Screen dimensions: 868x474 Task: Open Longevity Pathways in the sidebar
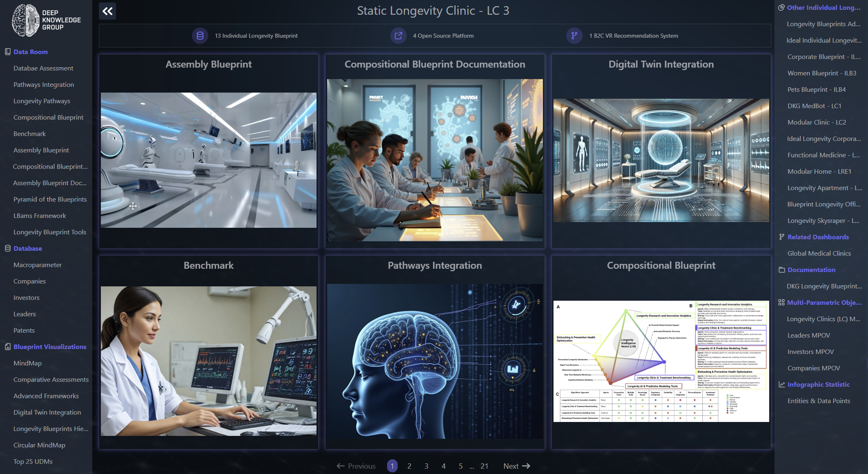pyautogui.click(x=42, y=101)
